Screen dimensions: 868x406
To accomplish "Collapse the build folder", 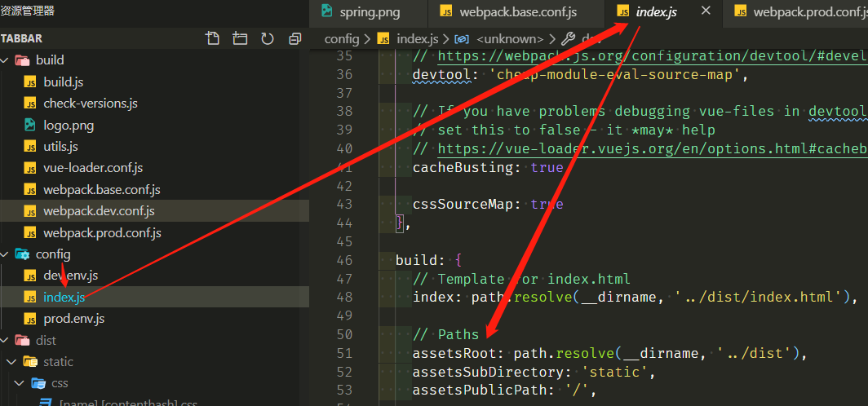I will click(5, 60).
